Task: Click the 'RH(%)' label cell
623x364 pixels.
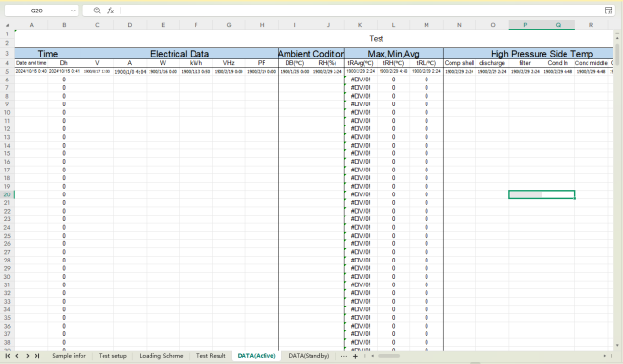Action: (328, 63)
